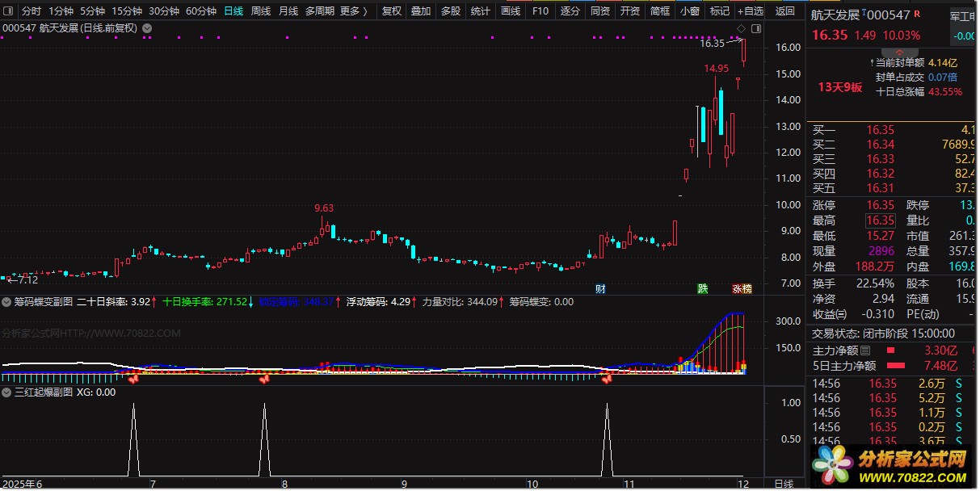Expand the 000547 航天发展 chart title dropdown
This screenshot has width=980, height=491.
(146, 28)
